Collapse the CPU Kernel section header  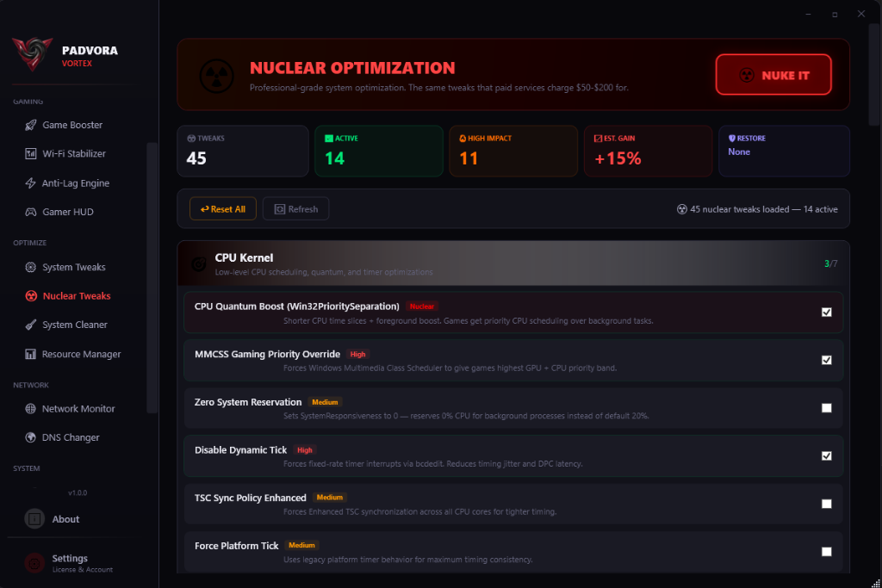click(513, 263)
